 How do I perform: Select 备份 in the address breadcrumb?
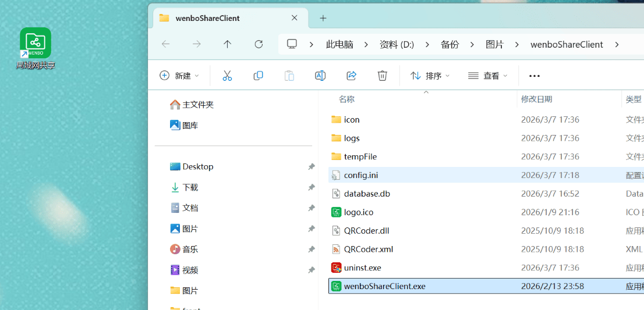450,44
